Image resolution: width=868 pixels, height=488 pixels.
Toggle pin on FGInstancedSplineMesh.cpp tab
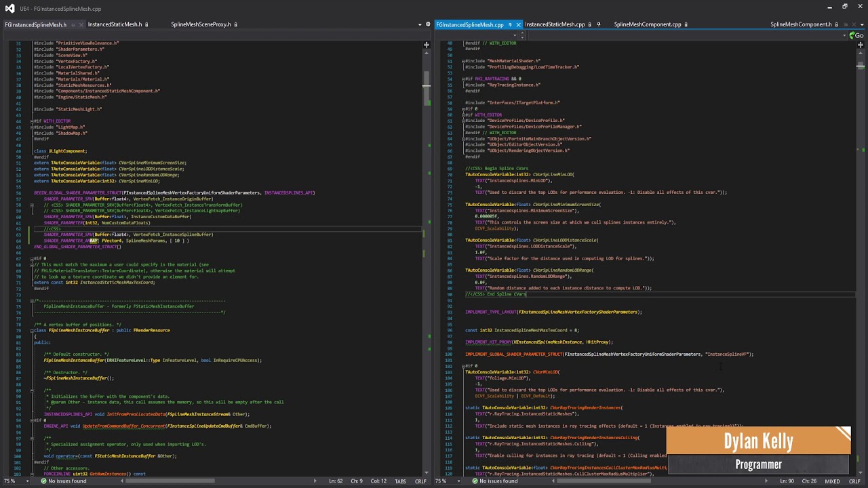tap(510, 24)
